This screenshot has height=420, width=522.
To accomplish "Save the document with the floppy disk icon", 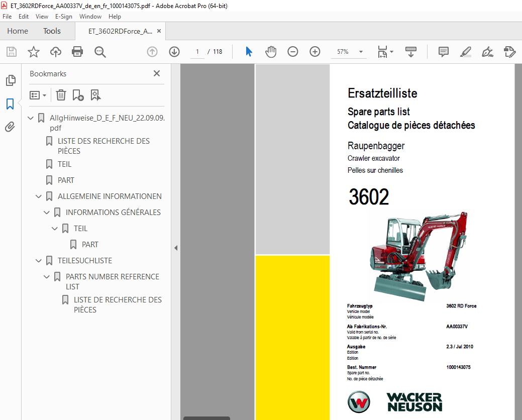I will 11,51.
